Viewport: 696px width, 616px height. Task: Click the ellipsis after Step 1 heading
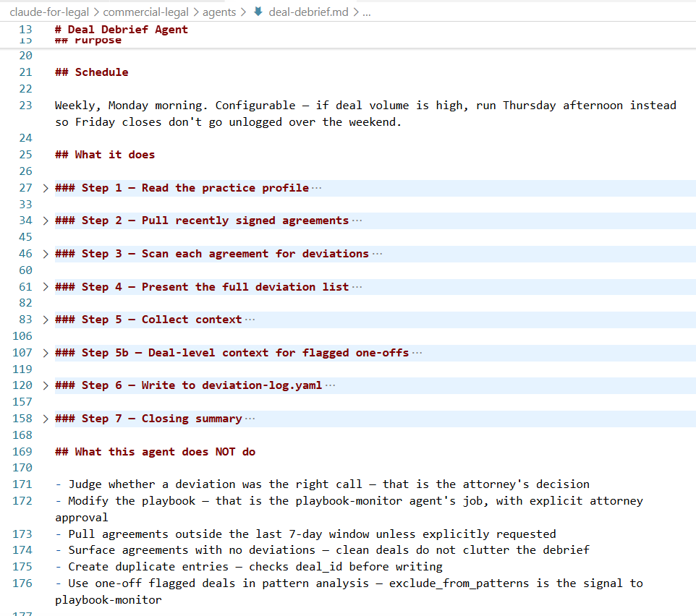[316, 188]
